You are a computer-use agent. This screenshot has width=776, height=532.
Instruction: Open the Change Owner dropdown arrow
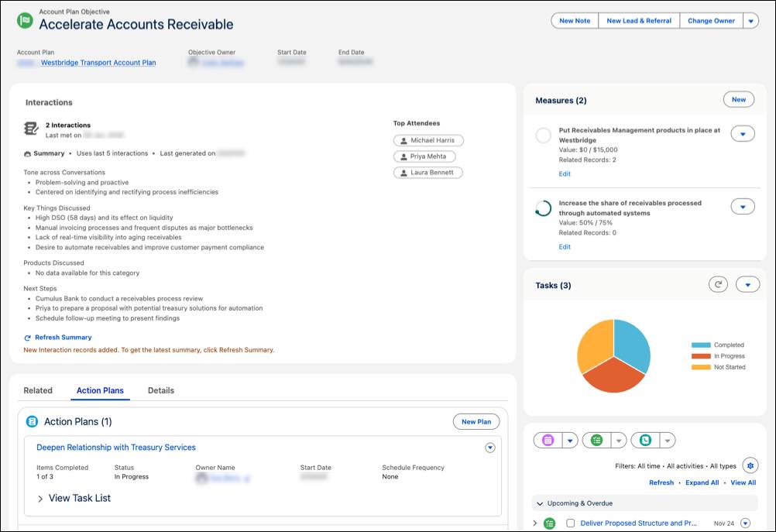point(750,20)
